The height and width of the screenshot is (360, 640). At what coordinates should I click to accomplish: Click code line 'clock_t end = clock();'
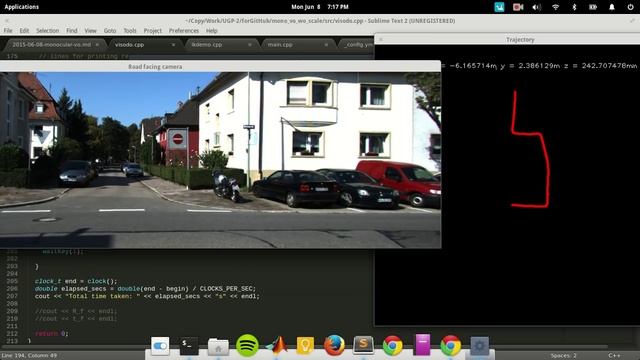(76, 281)
